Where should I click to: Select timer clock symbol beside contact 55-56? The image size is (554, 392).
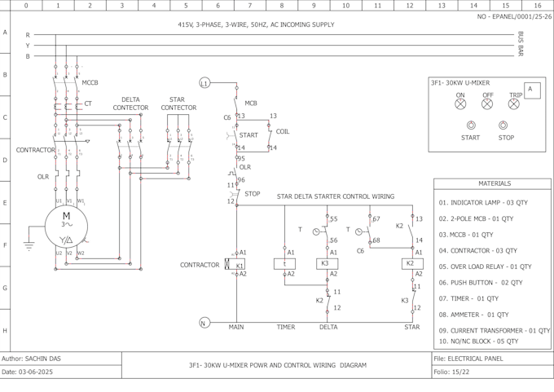point(316,232)
